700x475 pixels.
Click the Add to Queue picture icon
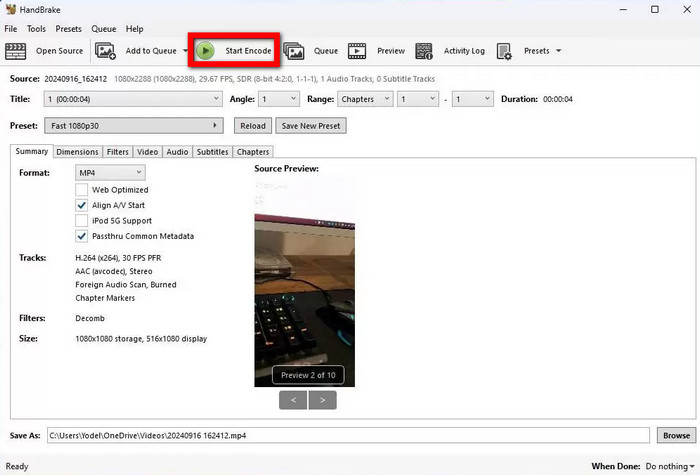coord(105,51)
